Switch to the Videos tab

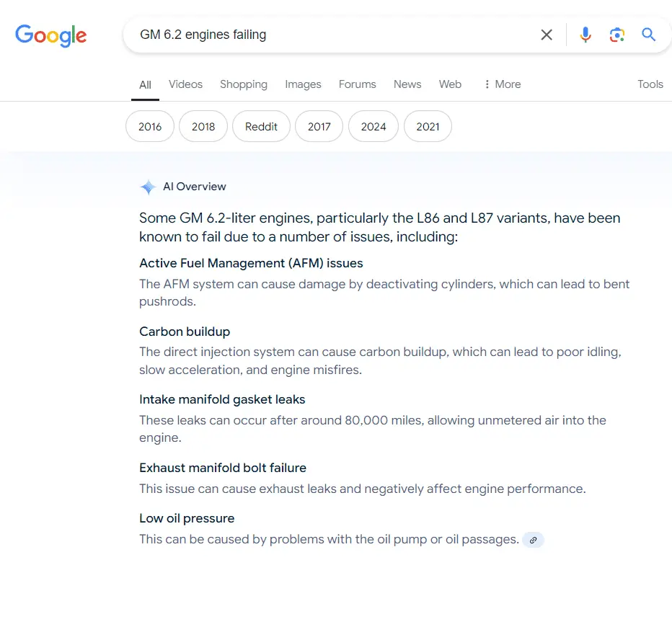click(x=185, y=84)
